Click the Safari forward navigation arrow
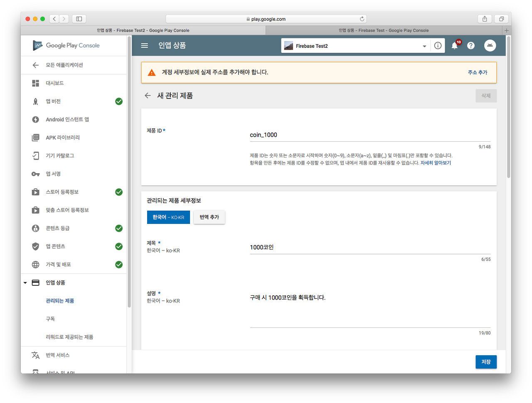This screenshot has height=403, width=532. pyautogui.click(x=64, y=19)
